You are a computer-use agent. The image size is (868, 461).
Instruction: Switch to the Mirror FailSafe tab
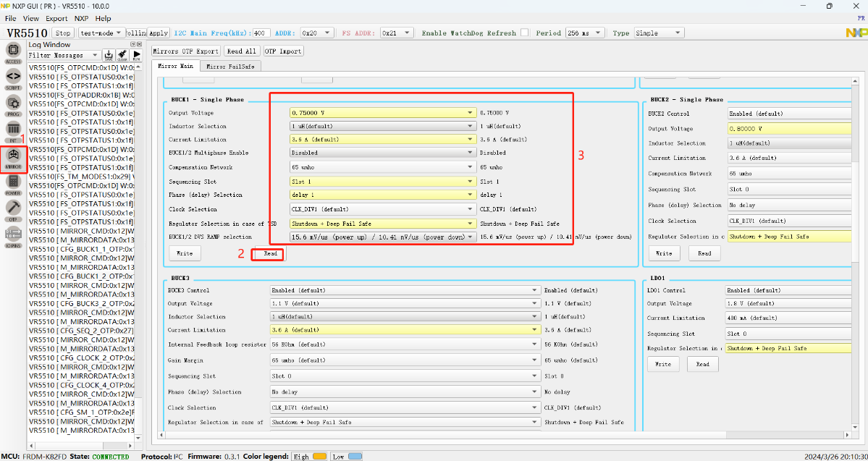[230, 66]
